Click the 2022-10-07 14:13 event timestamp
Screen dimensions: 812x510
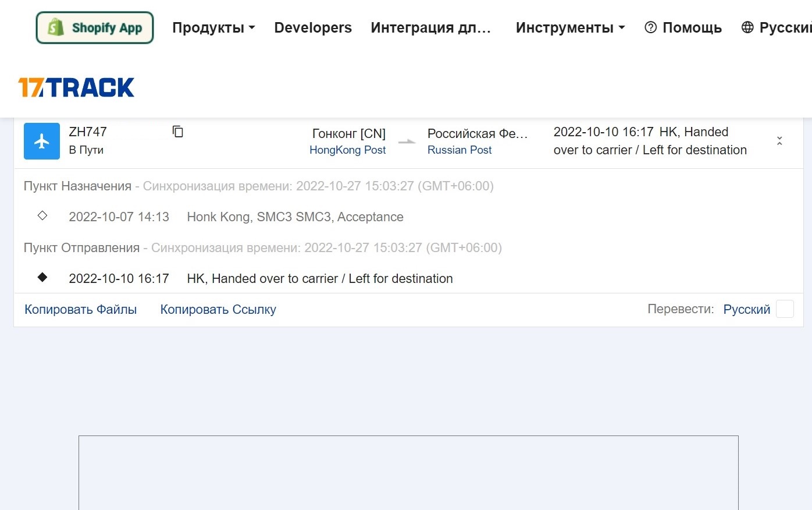(x=119, y=217)
